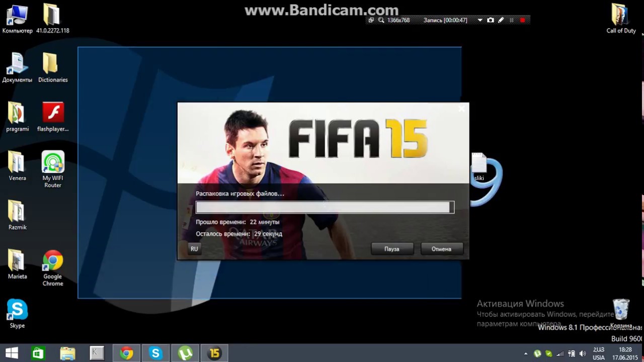Open the Корзина recycle bin
The height and width of the screenshot is (362, 644).
[x=621, y=314]
